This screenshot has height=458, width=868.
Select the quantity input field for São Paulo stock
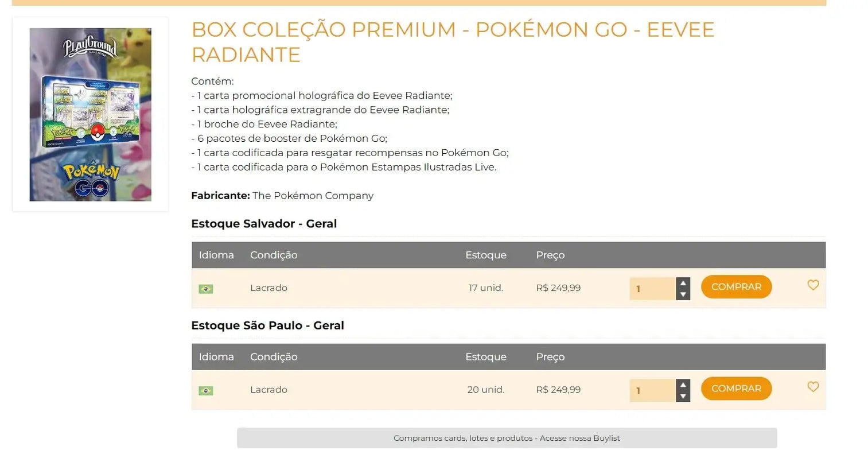(x=653, y=390)
